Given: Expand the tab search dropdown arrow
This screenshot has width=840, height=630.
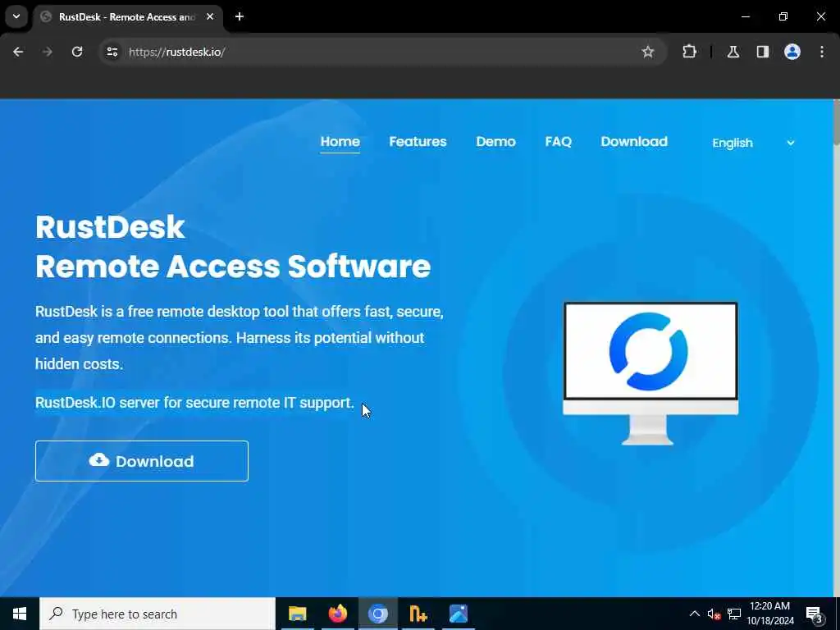Looking at the screenshot, I should [16, 16].
